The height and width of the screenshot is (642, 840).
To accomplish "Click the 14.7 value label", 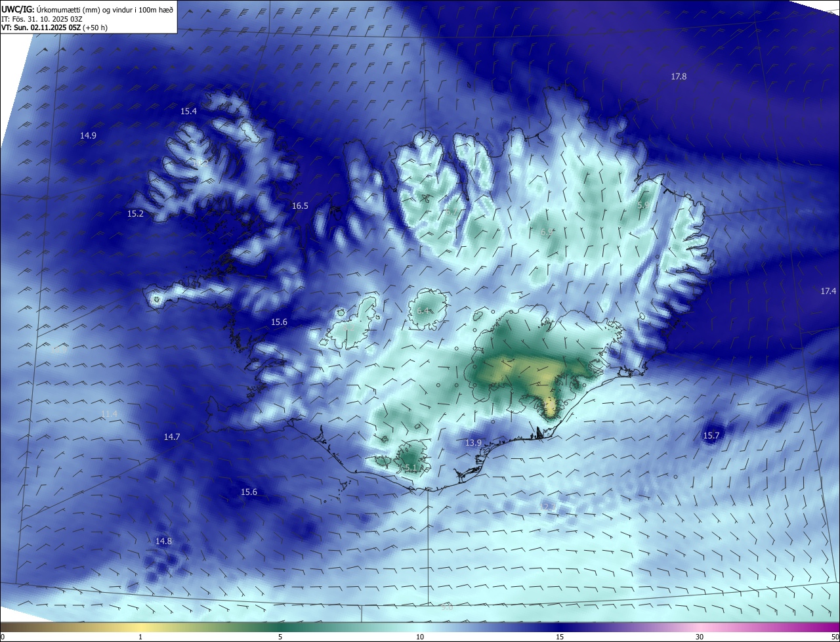I will tap(172, 437).
